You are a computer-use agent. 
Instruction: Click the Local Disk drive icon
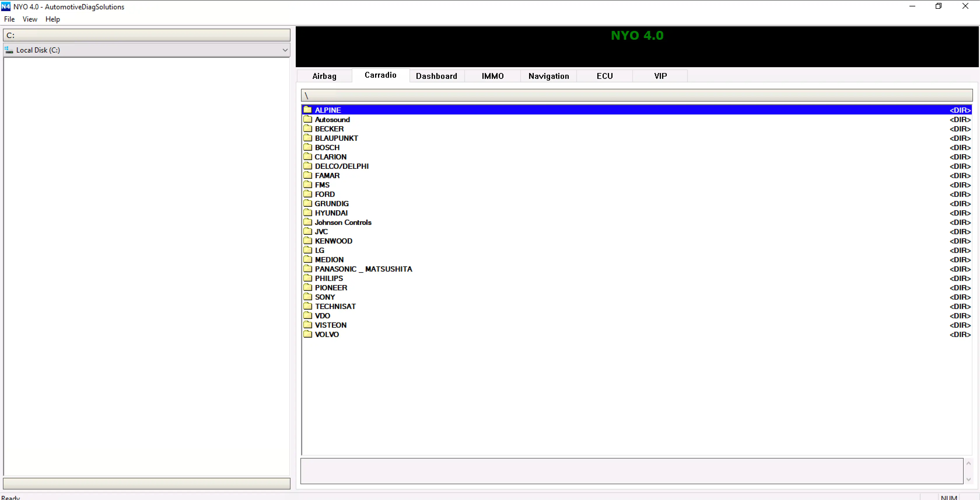pyautogui.click(x=9, y=50)
